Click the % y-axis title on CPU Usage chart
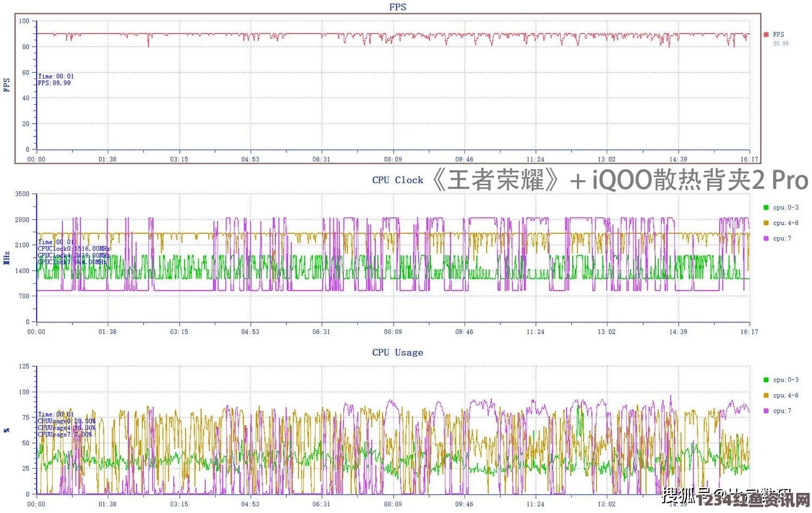The width and height of the screenshot is (812, 513). point(7,430)
